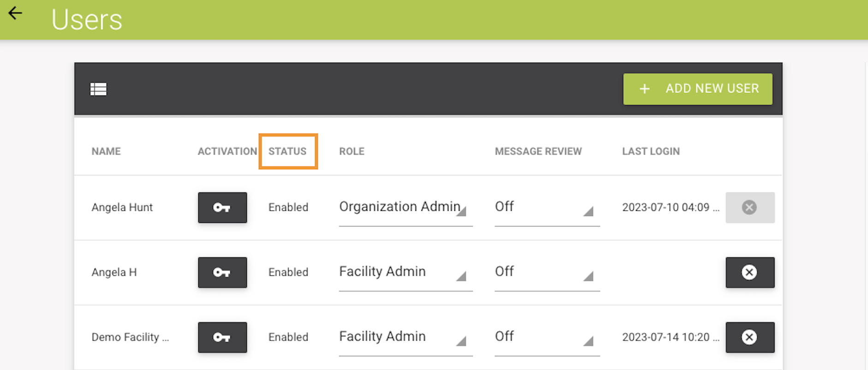Click Angela Hunt's Enabled status
868x370 pixels.
click(x=288, y=208)
